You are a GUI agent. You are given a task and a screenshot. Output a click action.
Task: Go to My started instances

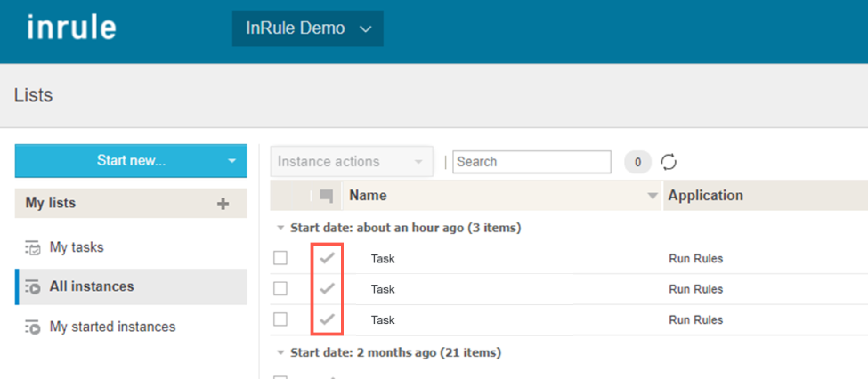(112, 327)
